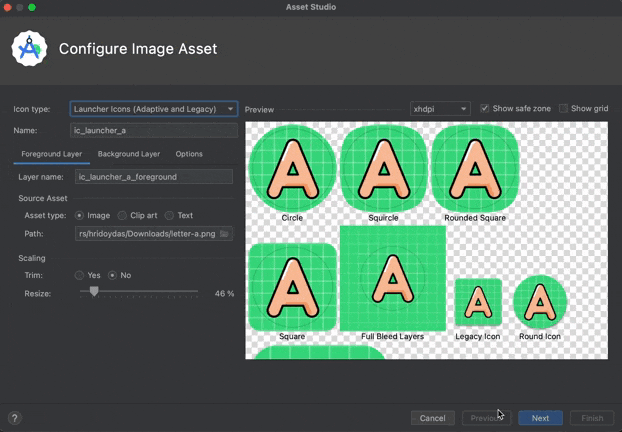Click the Next button
Viewport: 622px width, 432px height.
pyautogui.click(x=540, y=418)
